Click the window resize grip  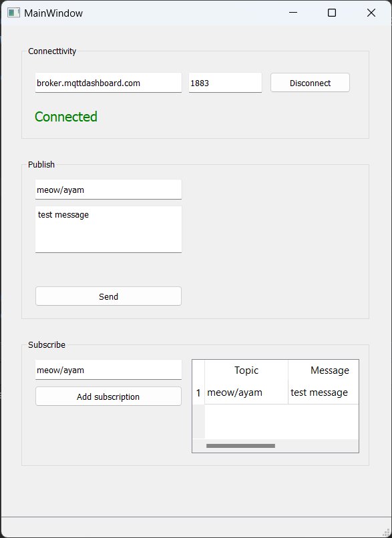tap(387, 533)
